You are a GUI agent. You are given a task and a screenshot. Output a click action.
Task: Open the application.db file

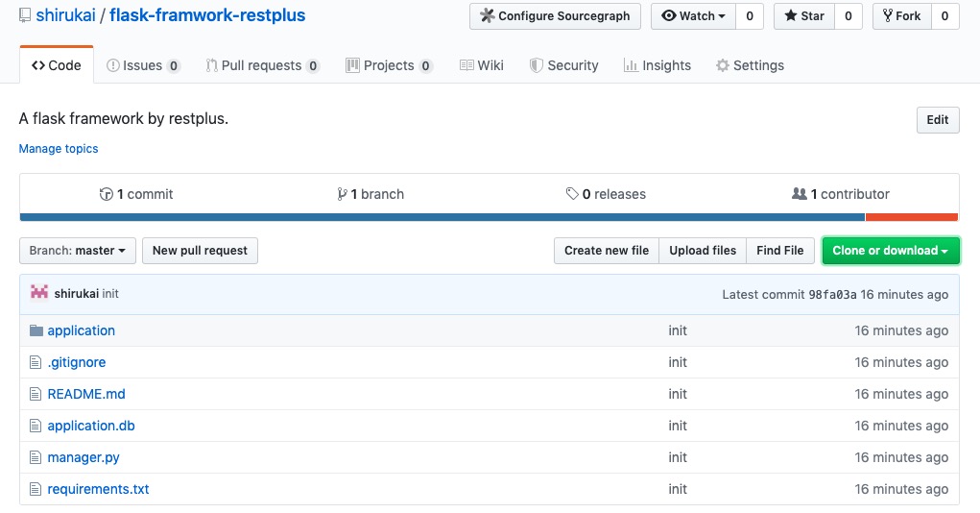tap(91, 426)
